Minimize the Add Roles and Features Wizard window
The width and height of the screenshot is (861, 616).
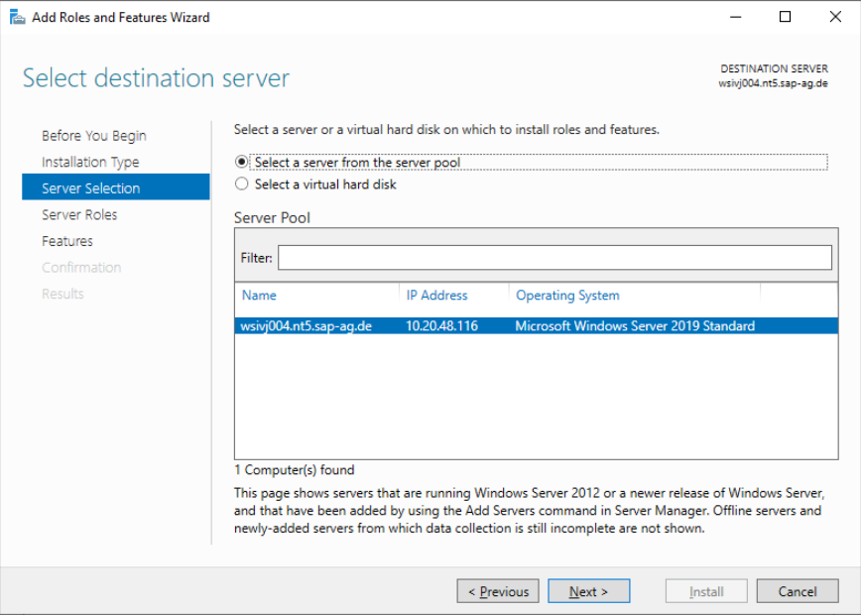click(x=735, y=17)
